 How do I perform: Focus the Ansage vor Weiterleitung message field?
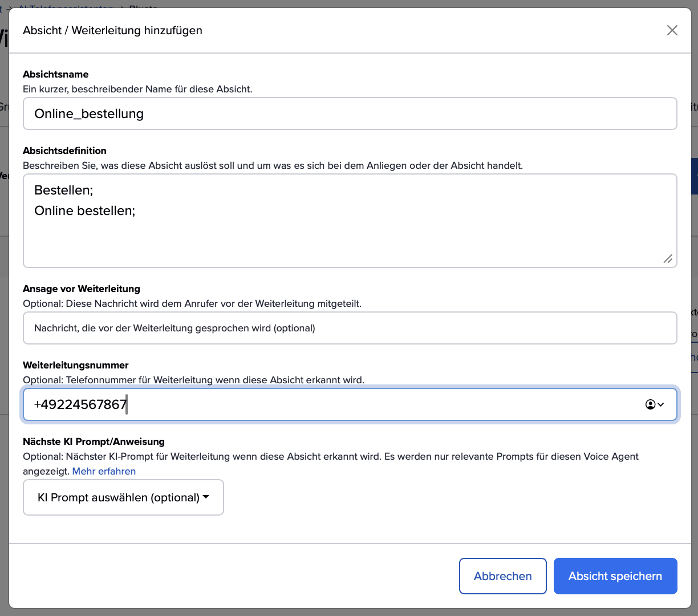coord(350,328)
